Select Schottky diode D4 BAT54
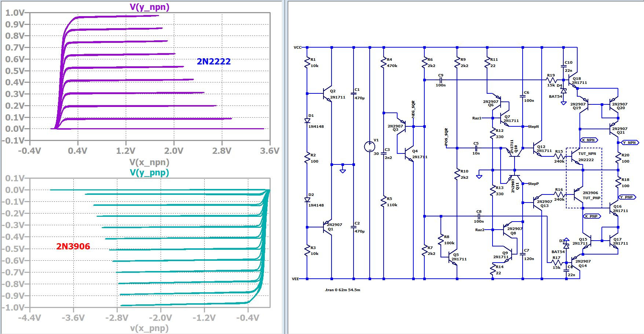This screenshot has height=334, width=644. pyautogui.click(x=564, y=91)
